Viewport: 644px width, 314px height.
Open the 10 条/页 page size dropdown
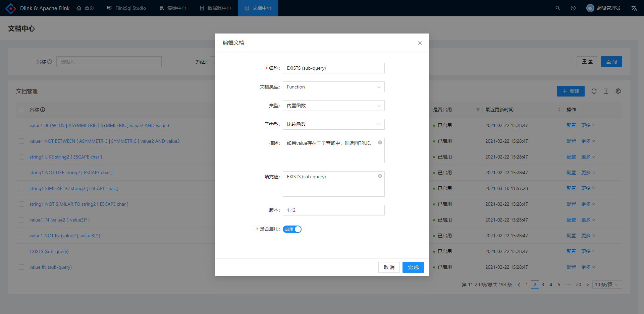click(607, 285)
